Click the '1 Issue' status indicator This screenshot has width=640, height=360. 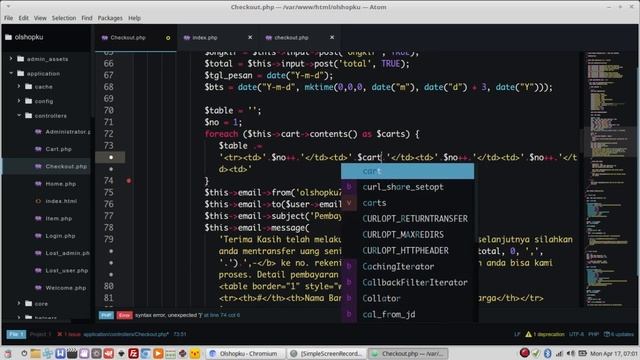(x=69, y=334)
